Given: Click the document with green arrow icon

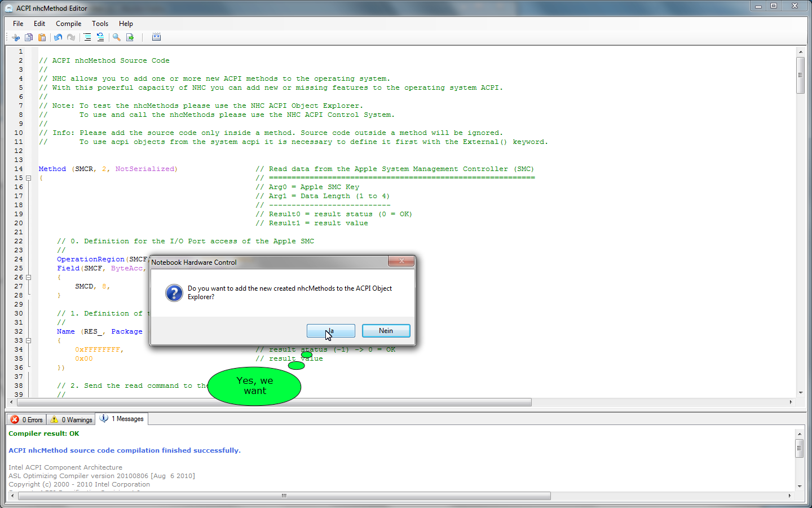Looking at the screenshot, I should point(130,37).
